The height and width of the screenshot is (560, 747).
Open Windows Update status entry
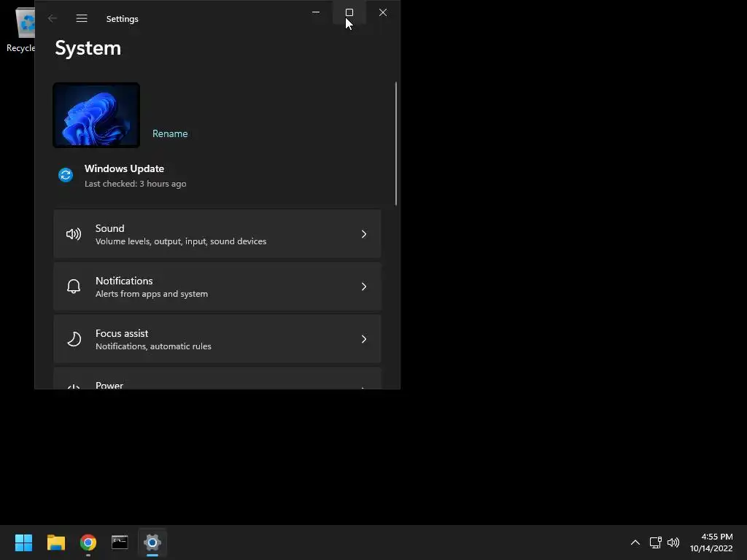[124, 176]
